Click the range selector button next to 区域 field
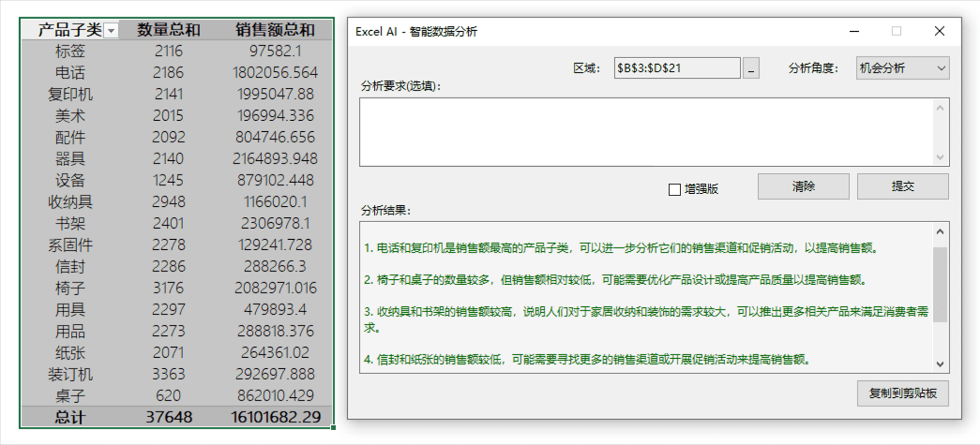Image resolution: width=980 pixels, height=445 pixels. pyautogui.click(x=750, y=68)
